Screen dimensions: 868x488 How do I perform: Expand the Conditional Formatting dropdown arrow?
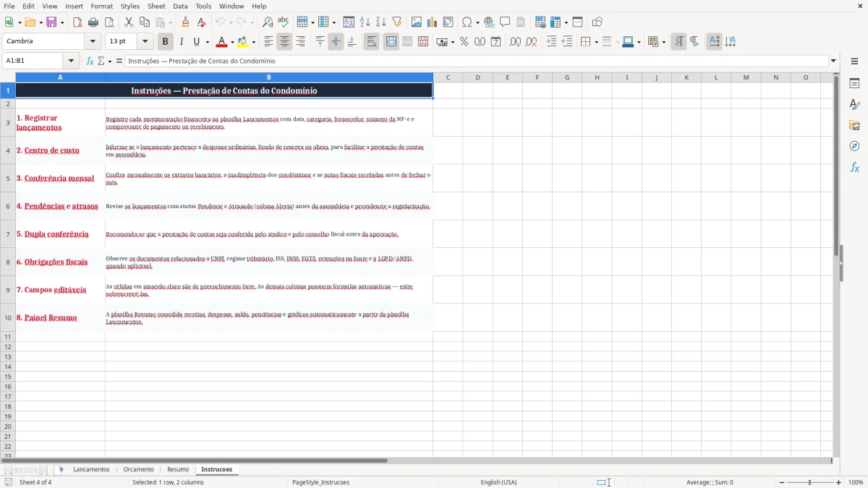click(663, 42)
